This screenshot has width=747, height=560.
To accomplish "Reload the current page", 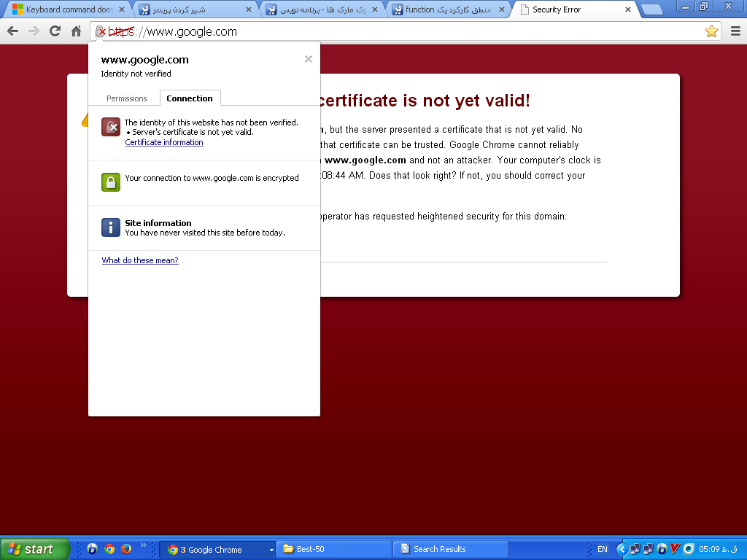I will (55, 31).
